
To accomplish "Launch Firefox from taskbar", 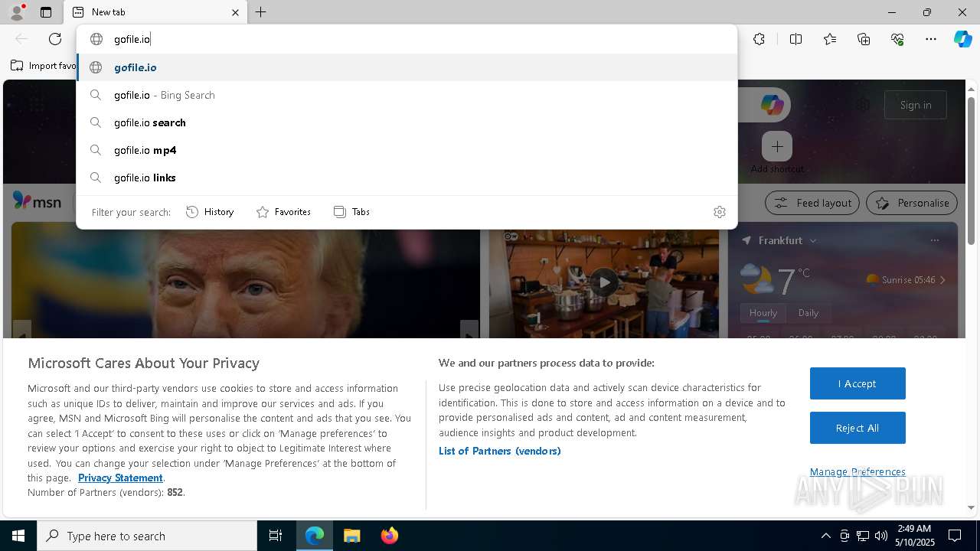I will 390,536.
